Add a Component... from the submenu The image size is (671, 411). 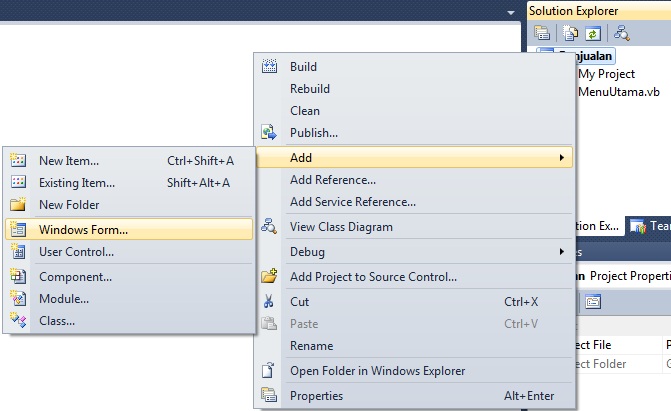(75, 277)
